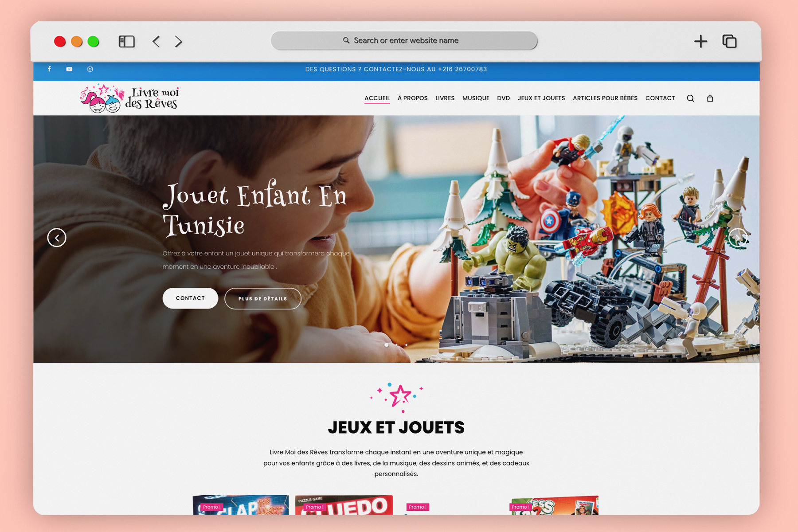Click the white Contact hero button
Viewport: 798px width, 532px height.
click(190, 298)
